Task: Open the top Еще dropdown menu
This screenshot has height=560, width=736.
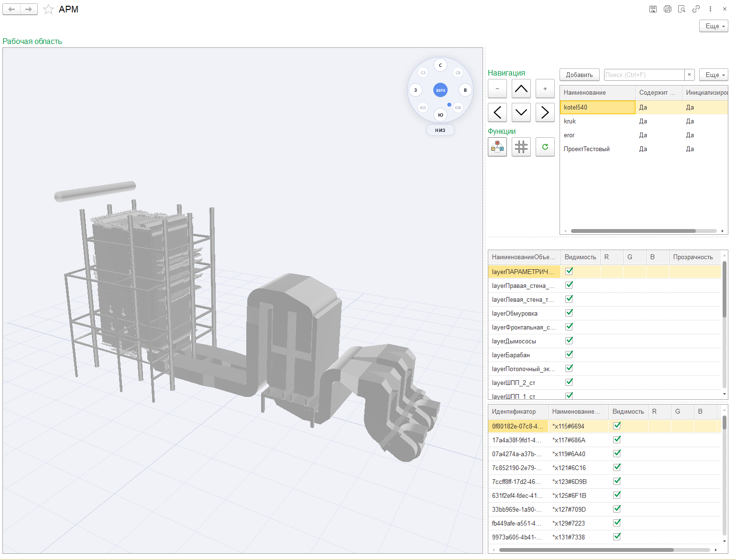Action: coord(714,26)
